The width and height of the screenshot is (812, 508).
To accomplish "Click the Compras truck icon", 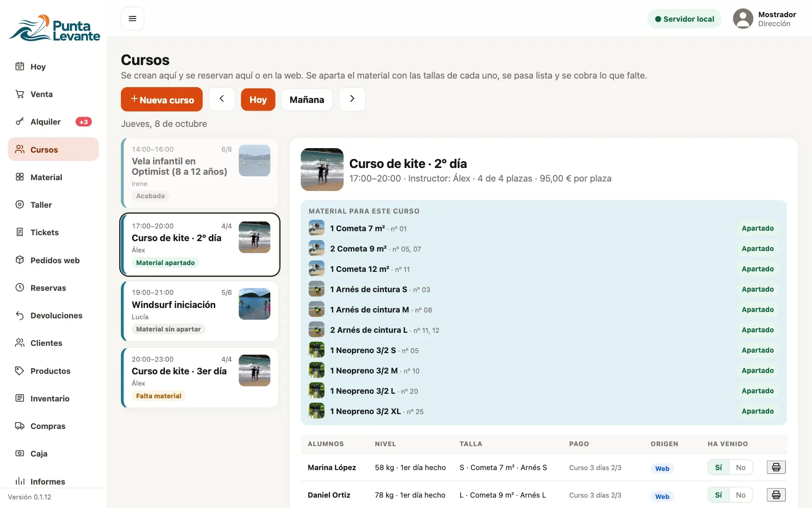I will tap(20, 426).
